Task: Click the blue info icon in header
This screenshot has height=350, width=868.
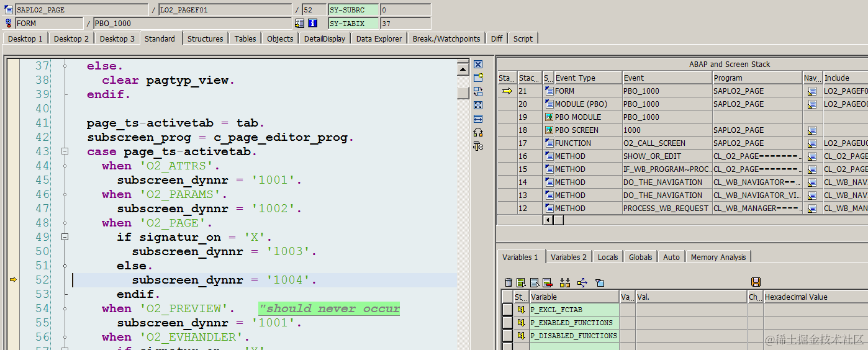Action: tap(313, 23)
